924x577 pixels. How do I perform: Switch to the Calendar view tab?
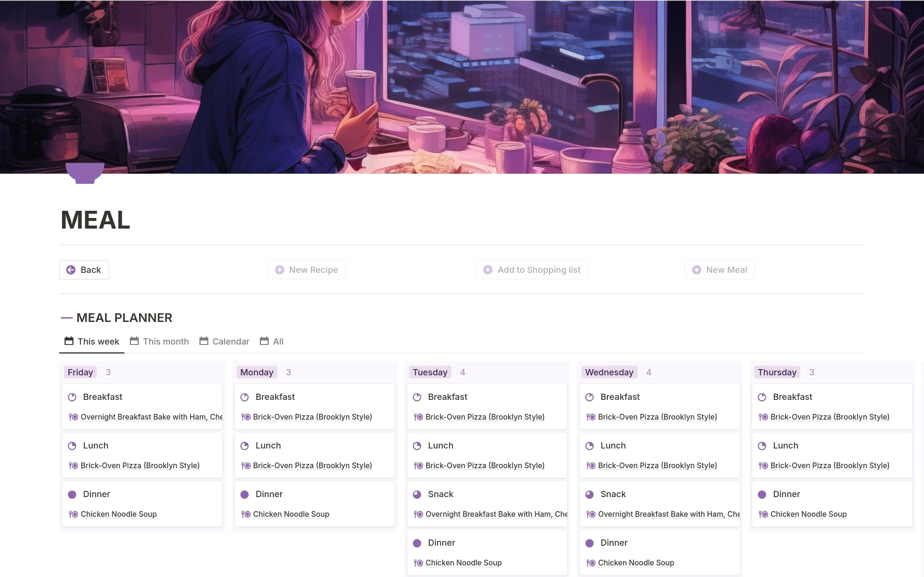pyautogui.click(x=231, y=341)
